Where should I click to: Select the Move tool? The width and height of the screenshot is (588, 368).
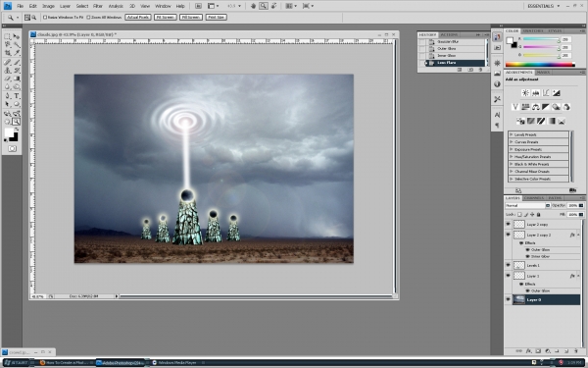click(17, 36)
